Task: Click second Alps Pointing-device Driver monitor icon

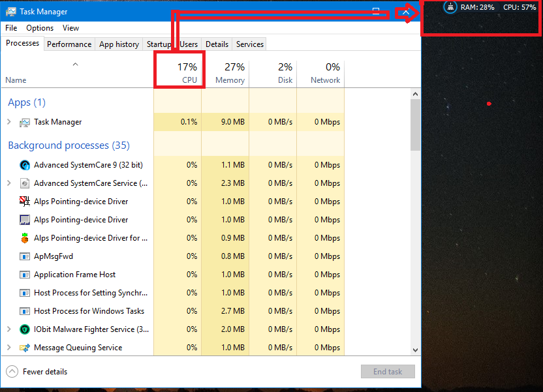Action: point(25,220)
